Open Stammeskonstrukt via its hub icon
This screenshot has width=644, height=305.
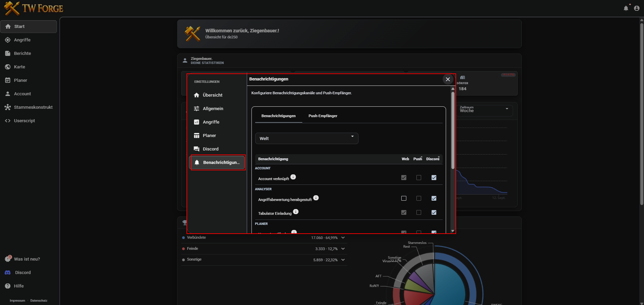click(x=8, y=107)
